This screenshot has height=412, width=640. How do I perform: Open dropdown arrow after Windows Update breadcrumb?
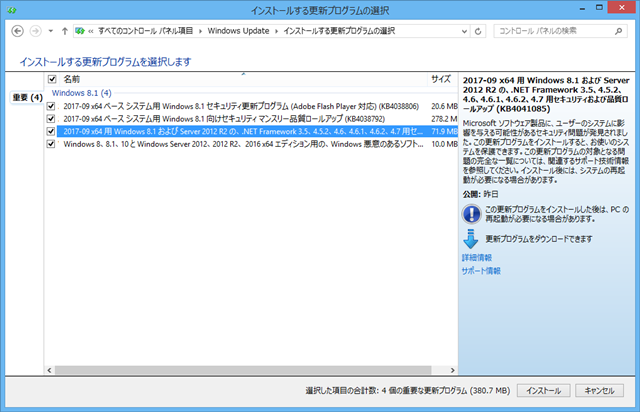click(x=277, y=31)
